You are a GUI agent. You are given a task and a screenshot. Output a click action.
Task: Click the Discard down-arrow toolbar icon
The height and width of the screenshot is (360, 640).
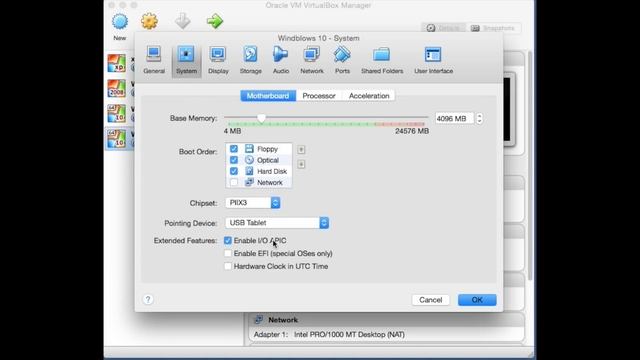182,21
